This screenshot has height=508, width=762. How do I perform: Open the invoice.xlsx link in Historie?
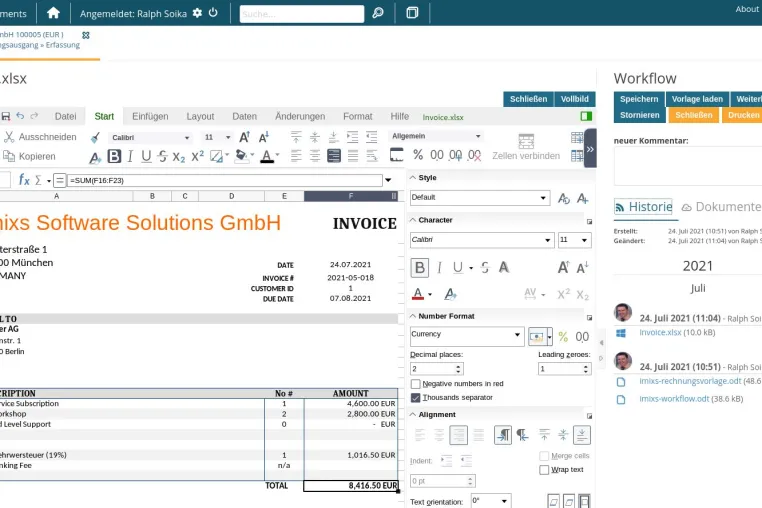(660, 333)
